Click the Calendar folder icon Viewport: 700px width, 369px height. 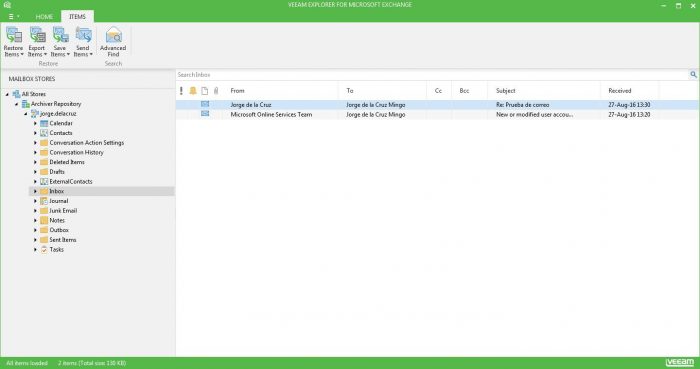coord(44,123)
